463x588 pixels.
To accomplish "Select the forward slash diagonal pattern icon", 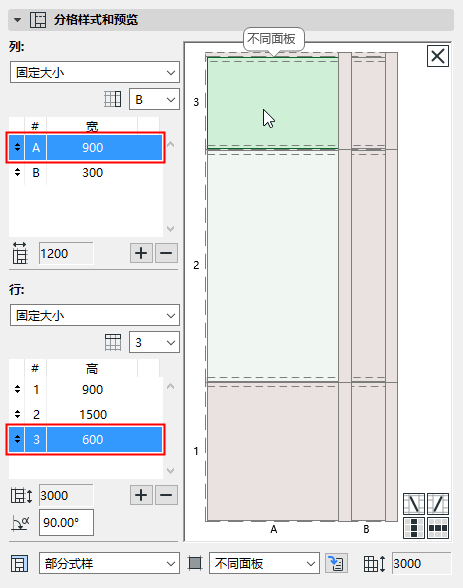I will tap(438, 504).
